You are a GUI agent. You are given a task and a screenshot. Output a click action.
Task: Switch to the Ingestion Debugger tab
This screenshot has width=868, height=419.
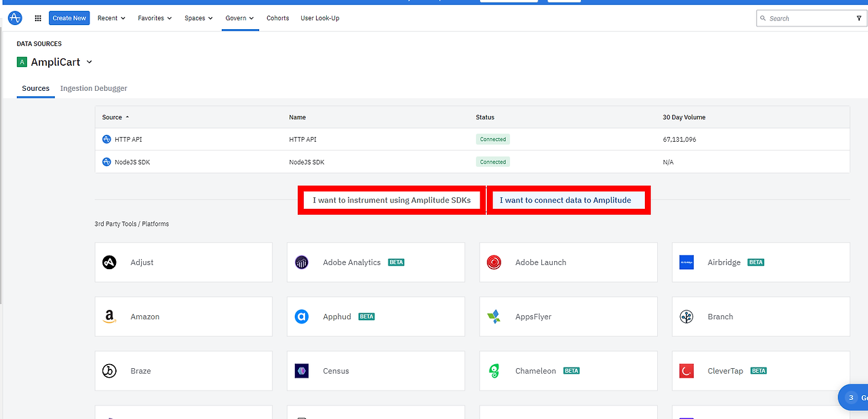94,88
